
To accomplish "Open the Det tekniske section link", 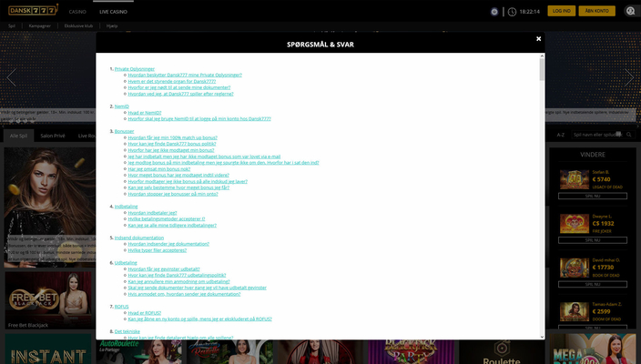I will tap(127, 331).
